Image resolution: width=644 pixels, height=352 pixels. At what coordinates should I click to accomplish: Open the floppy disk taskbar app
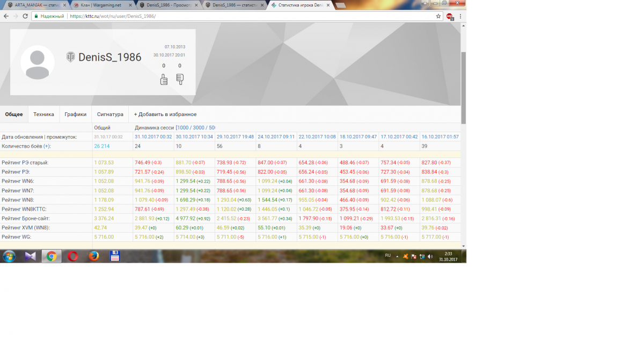coord(115,256)
